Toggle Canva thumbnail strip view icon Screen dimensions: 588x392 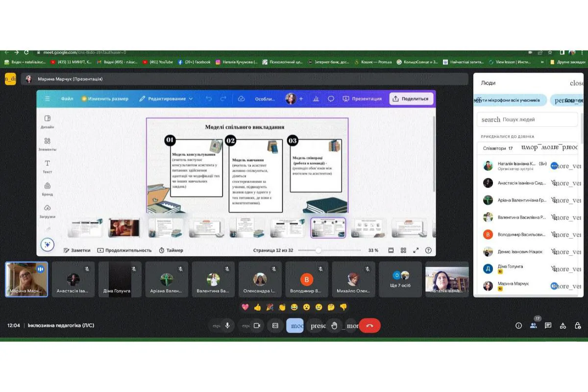pos(391,250)
